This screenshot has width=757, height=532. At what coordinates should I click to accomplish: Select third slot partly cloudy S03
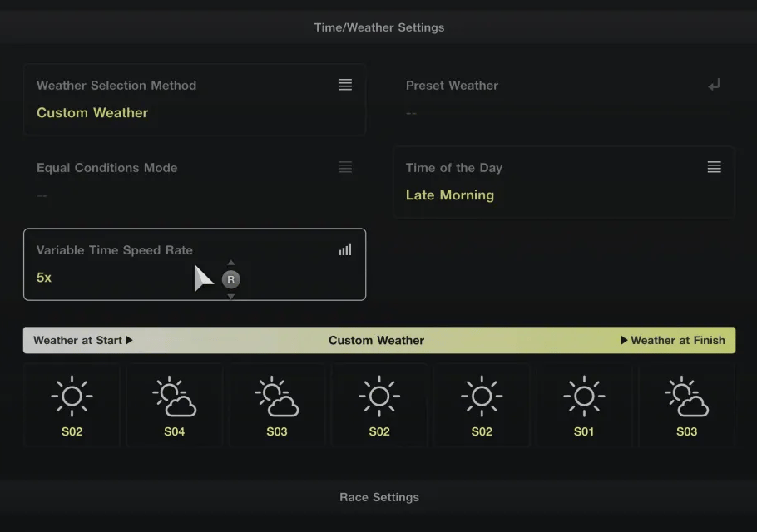click(277, 405)
